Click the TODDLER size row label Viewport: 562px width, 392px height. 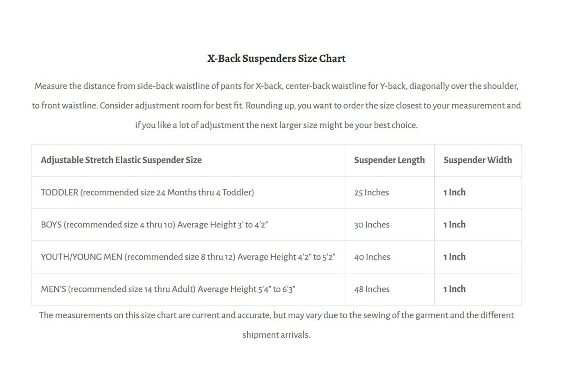(x=147, y=192)
